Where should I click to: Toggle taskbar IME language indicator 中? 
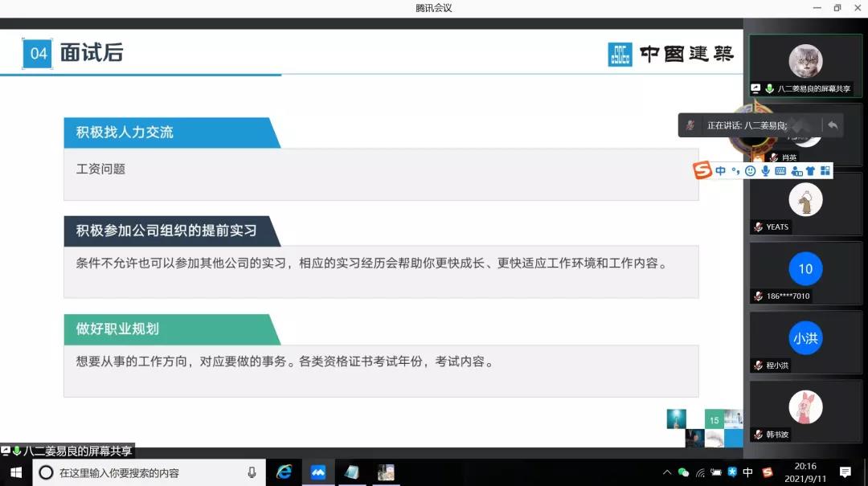click(x=747, y=472)
